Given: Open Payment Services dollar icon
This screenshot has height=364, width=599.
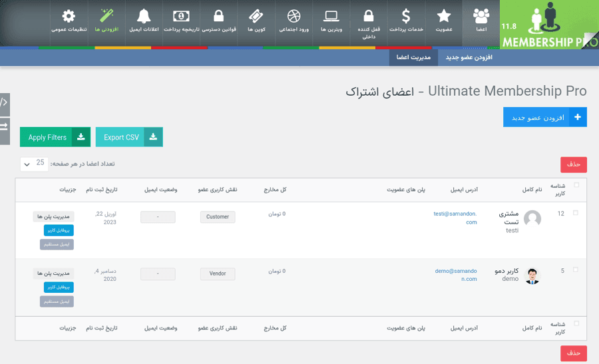Looking at the screenshot, I should click(x=406, y=17).
